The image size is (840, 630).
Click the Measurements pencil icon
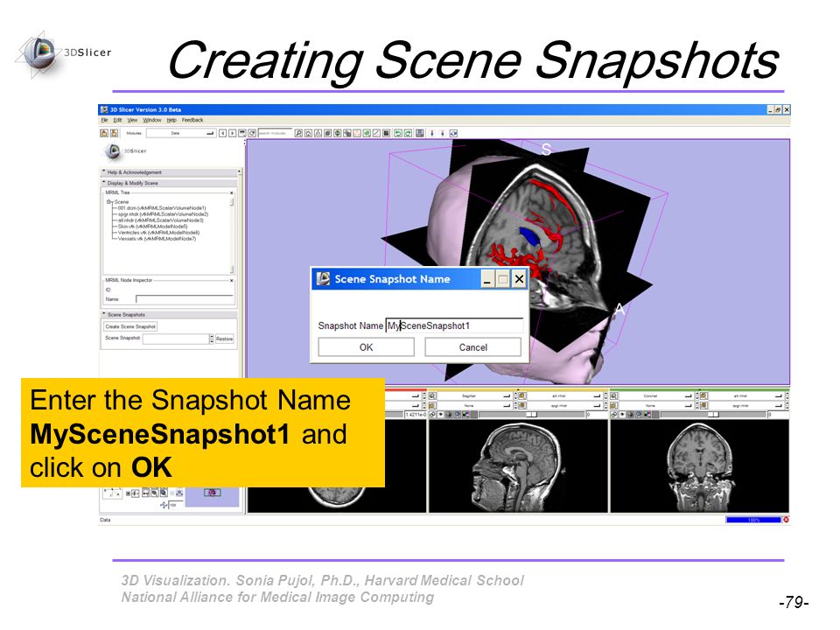click(x=376, y=133)
